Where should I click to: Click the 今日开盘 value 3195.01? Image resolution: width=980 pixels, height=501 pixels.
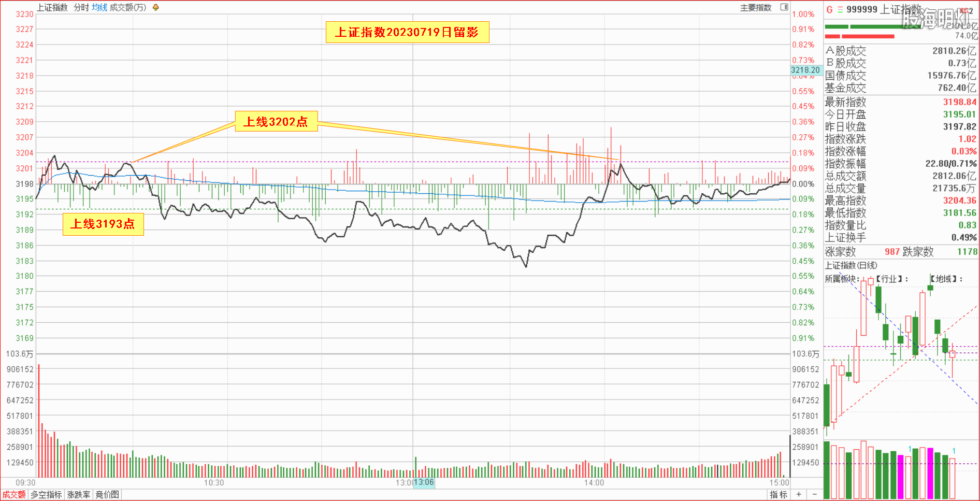959,114
